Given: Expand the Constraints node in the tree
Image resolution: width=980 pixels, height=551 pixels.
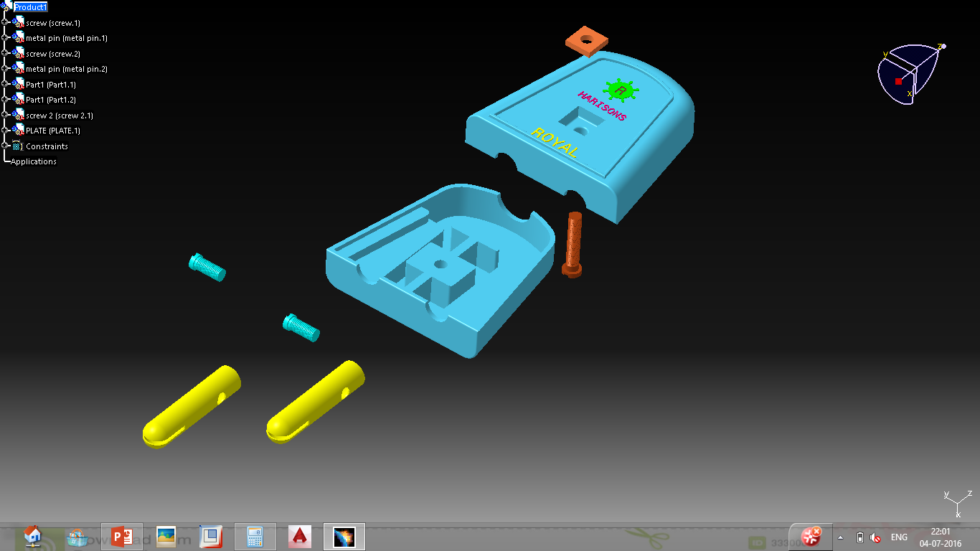Looking at the screenshot, I should coord(5,146).
